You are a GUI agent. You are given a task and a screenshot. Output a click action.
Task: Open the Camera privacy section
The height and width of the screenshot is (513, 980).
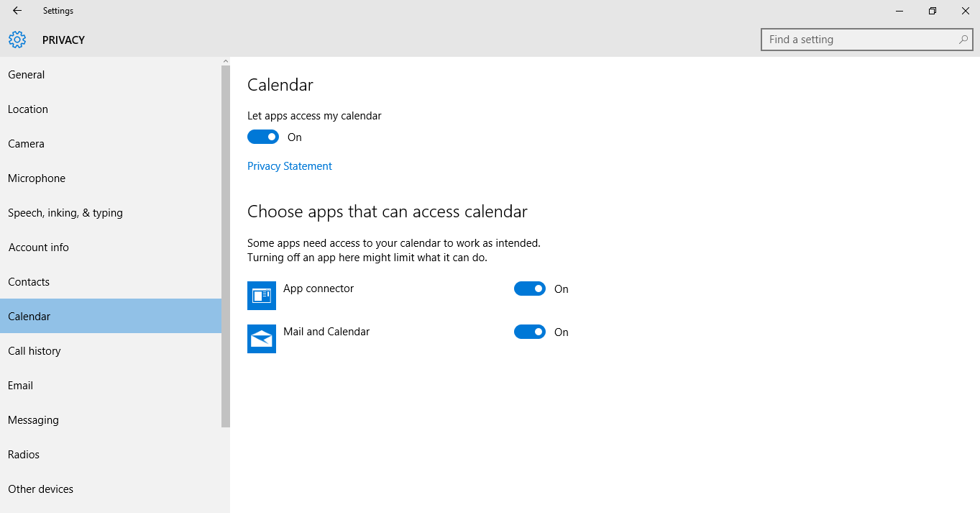point(111,144)
